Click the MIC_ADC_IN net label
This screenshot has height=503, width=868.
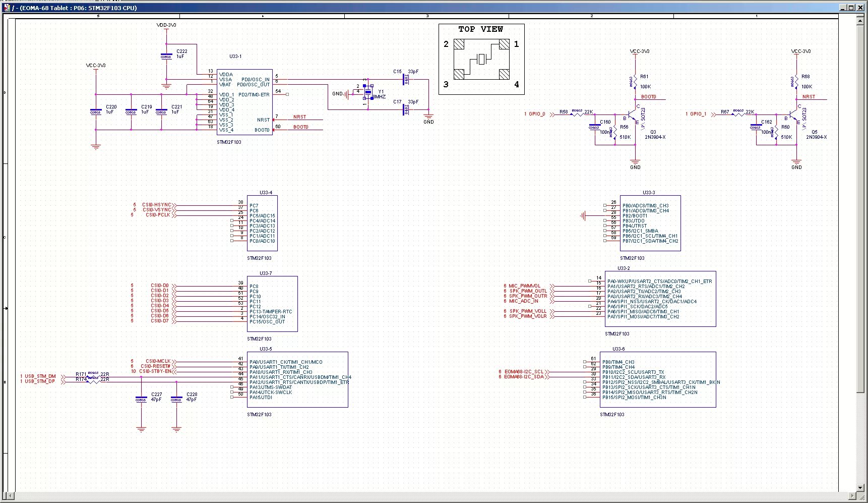[x=523, y=301]
